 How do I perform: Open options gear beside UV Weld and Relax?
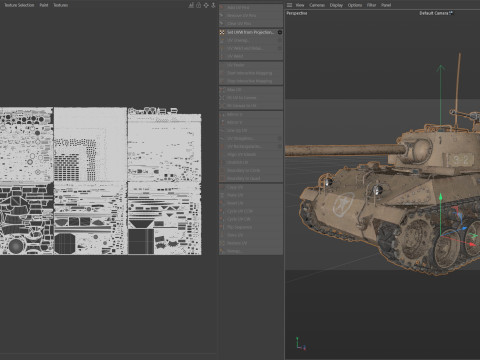click(x=280, y=48)
